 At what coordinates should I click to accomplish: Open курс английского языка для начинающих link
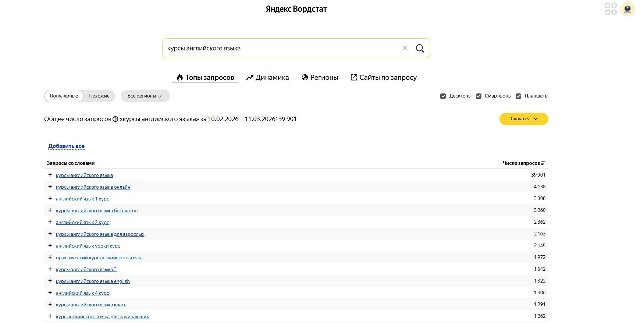[102, 317]
